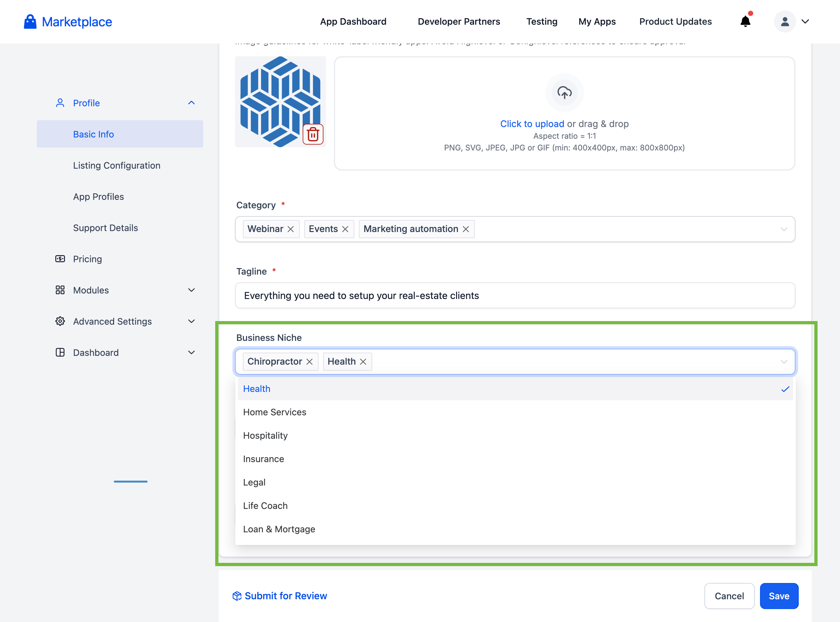This screenshot has height=622, width=840.
Task: Select Home Services from niche list
Action: coord(275,412)
